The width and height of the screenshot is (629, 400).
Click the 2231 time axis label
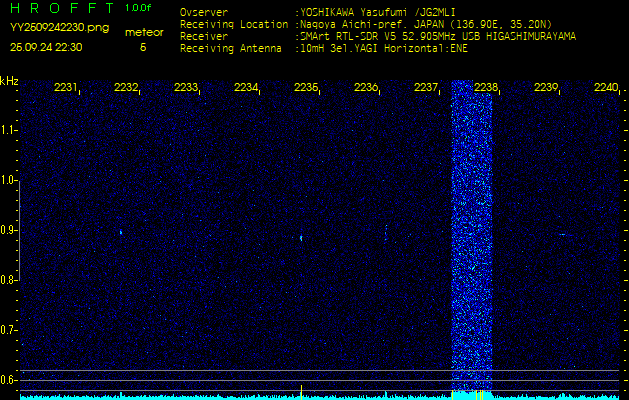[66, 87]
